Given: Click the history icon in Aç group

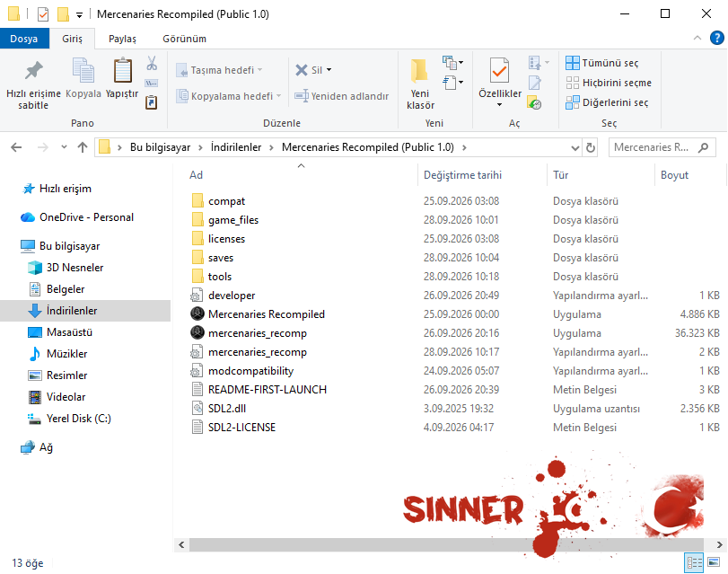Looking at the screenshot, I should pos(534,103).
